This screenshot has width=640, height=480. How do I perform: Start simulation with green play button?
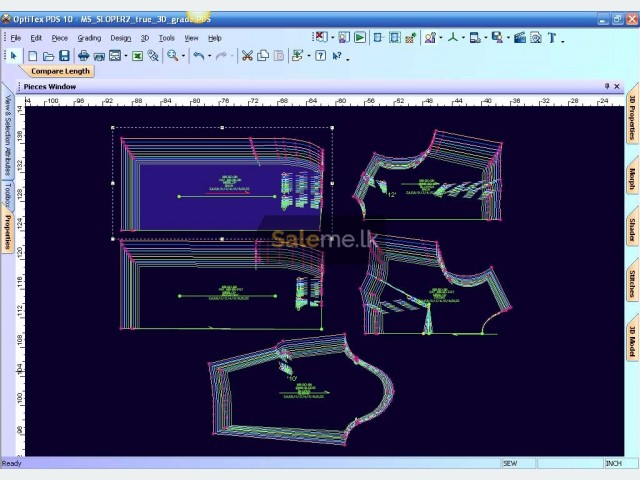click(360, 38)
